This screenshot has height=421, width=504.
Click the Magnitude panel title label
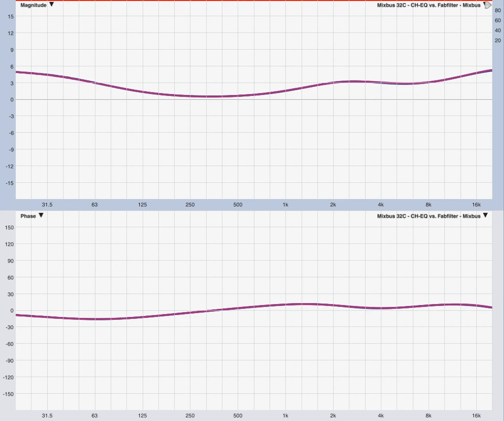(33, 5)
